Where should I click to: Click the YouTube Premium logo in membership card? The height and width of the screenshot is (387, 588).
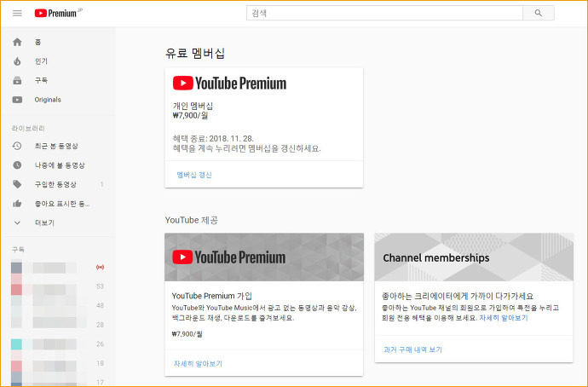[x=229, y=84]
